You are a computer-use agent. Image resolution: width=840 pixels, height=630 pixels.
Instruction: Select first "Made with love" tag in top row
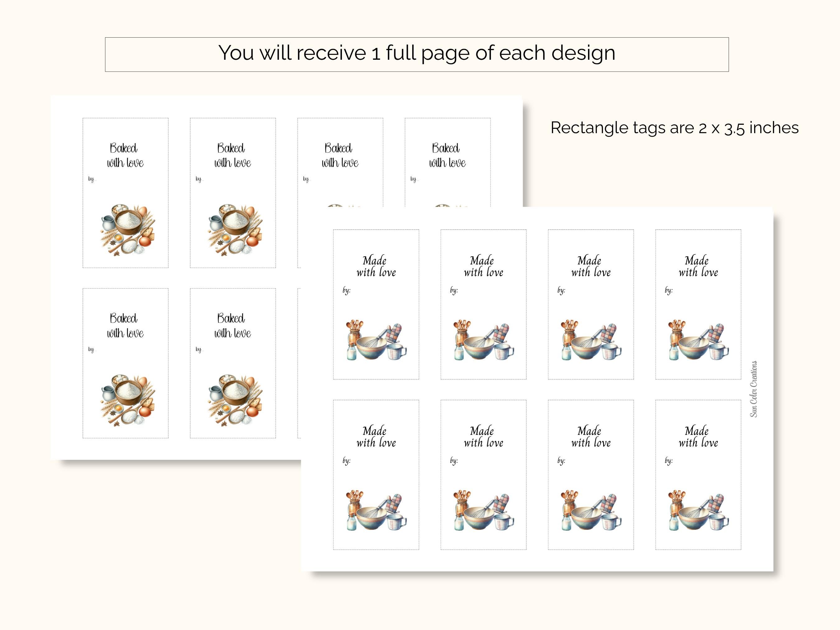pos(376,304)
